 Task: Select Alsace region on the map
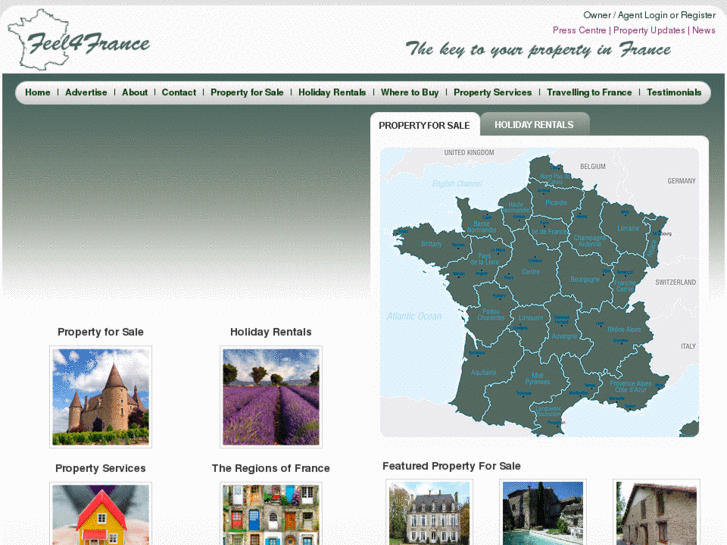(652, 247)
